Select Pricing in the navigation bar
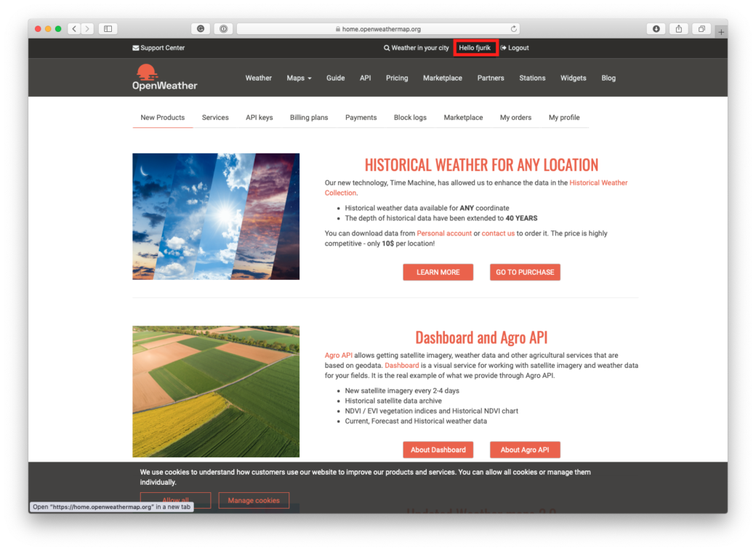Viewport: 756px width, 551px height. tap(397, 78)
